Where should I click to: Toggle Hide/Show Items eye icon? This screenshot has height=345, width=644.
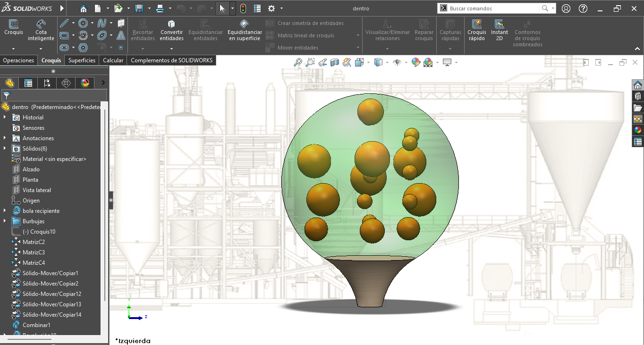(397, 62)
